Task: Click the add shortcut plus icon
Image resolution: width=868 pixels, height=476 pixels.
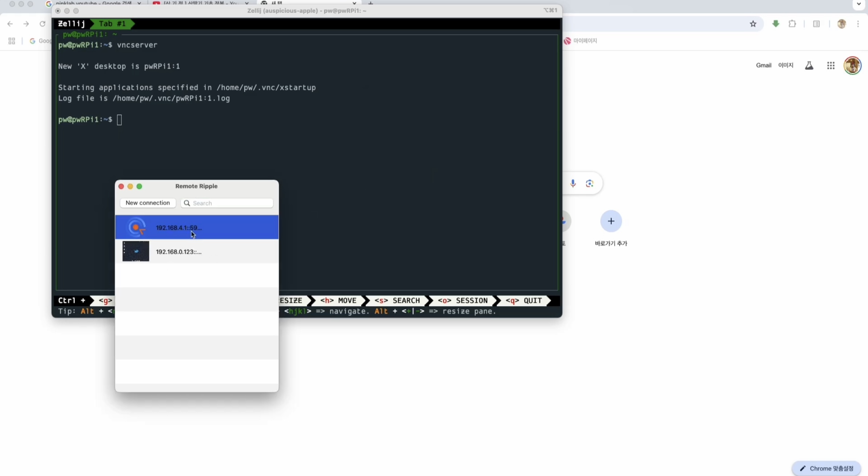Action: [611, 221]
